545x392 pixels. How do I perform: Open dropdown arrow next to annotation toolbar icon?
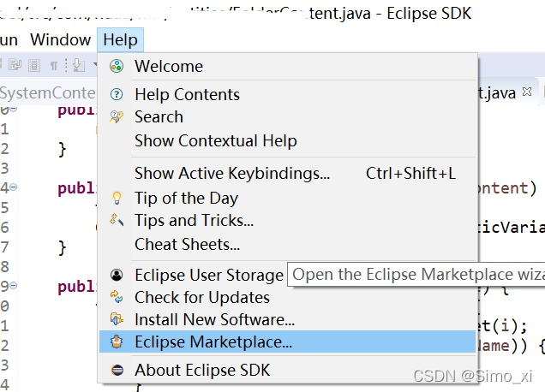click(x=95, y=64)
